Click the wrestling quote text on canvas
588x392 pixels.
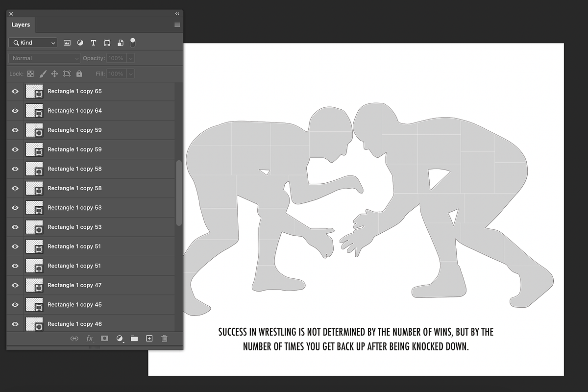point(356,339)
